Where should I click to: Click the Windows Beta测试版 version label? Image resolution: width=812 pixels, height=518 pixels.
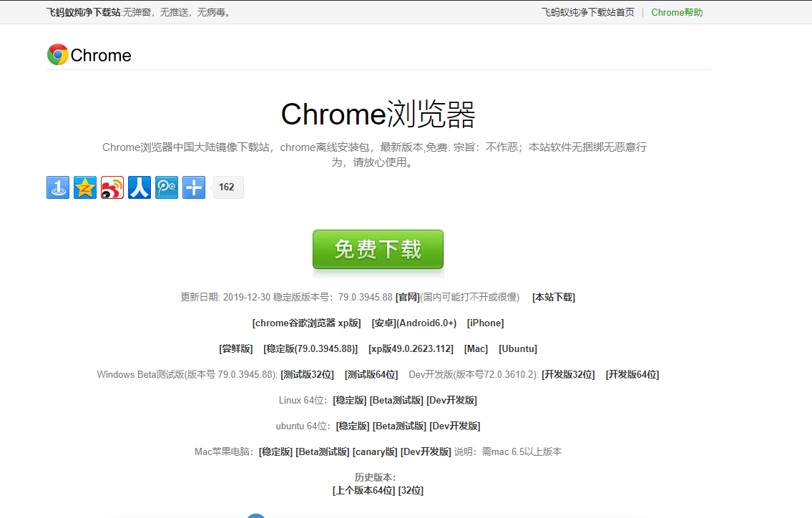click(x=187, y=374)
